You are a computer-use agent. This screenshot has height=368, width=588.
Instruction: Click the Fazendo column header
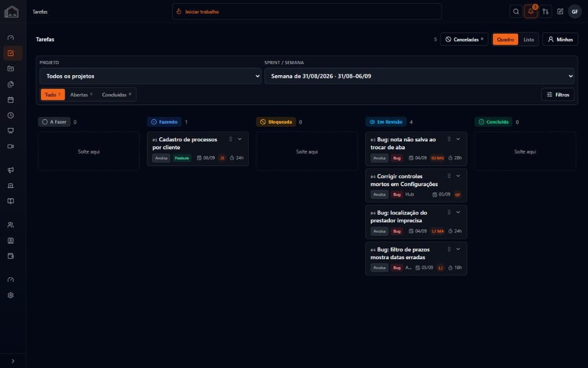click(164, 122)
